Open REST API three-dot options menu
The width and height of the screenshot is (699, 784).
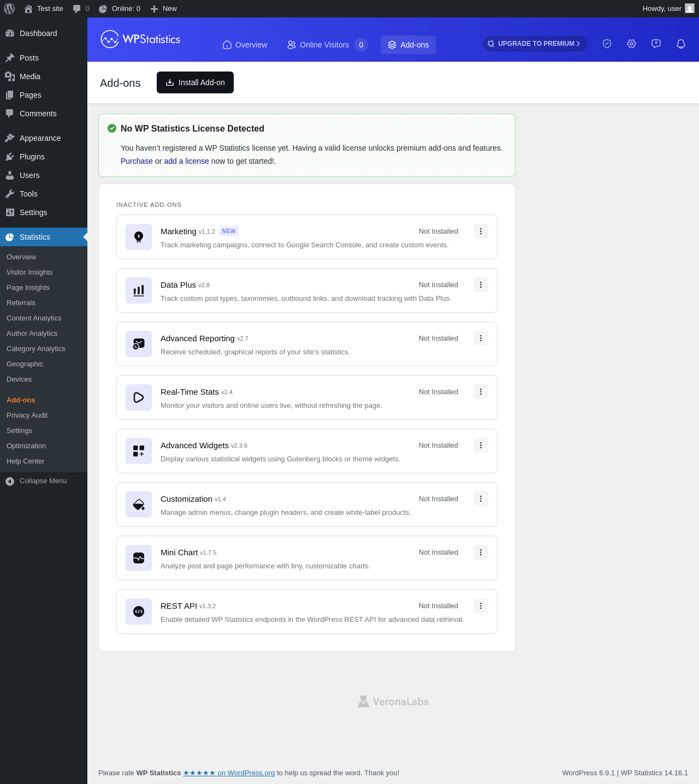(x=481, y=606)
